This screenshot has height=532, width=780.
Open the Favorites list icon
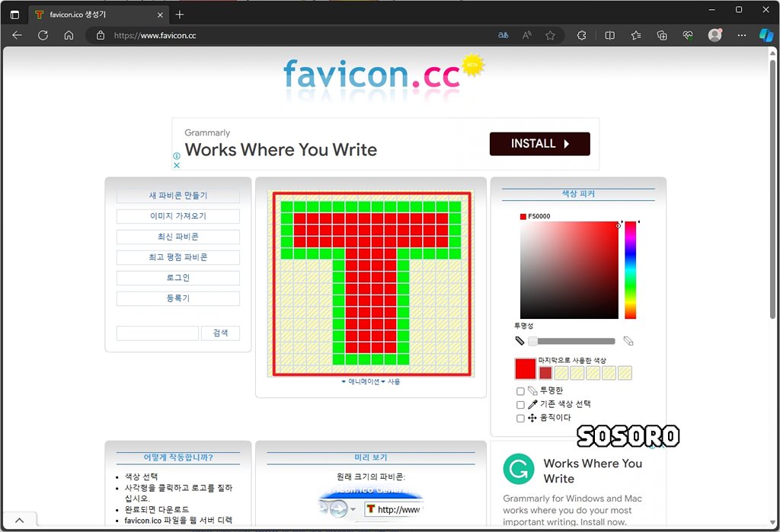pos(636,35)
